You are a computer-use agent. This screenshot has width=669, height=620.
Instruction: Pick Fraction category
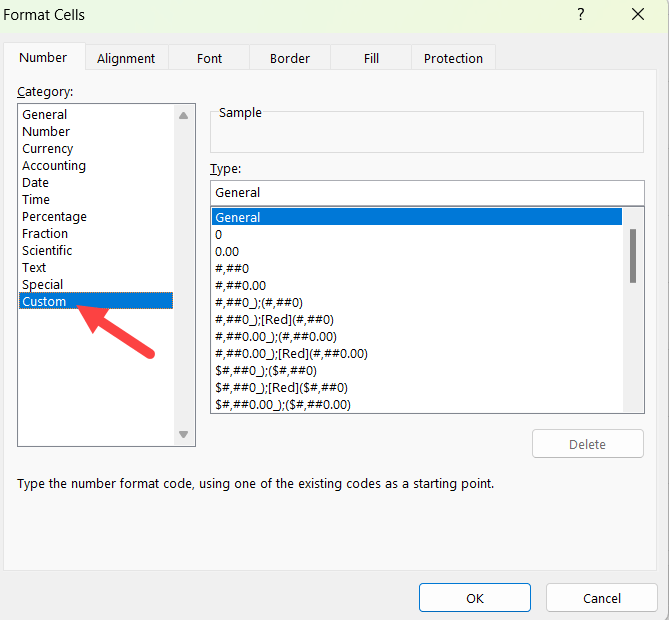click(x=96, y=233)
